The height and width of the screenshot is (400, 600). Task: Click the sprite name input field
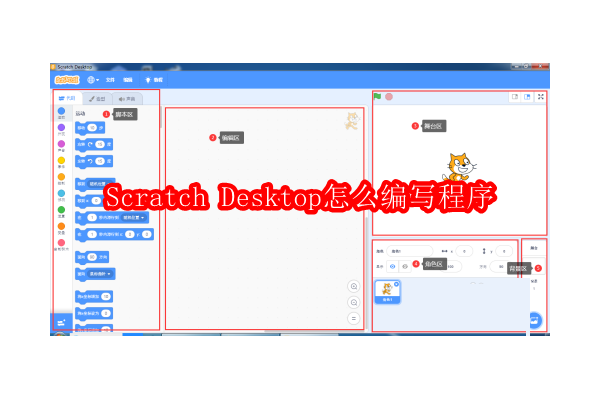pos(409,251)
